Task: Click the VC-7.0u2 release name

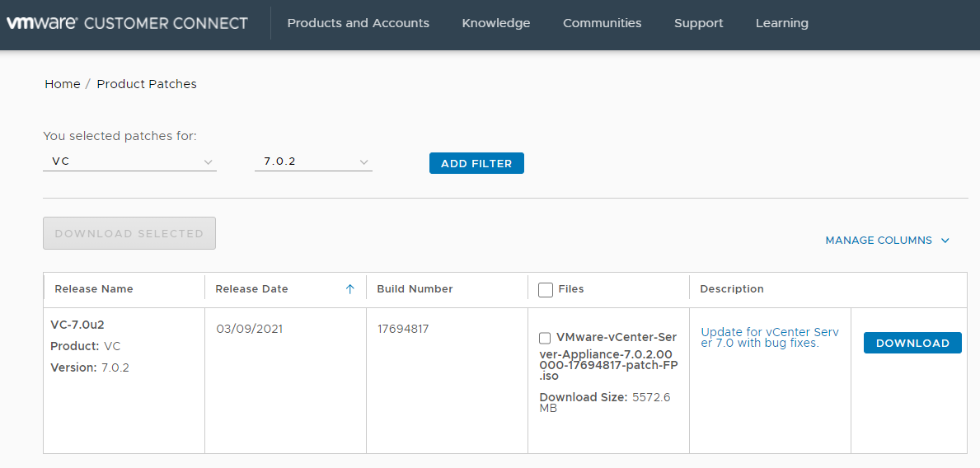Action: 77,325
